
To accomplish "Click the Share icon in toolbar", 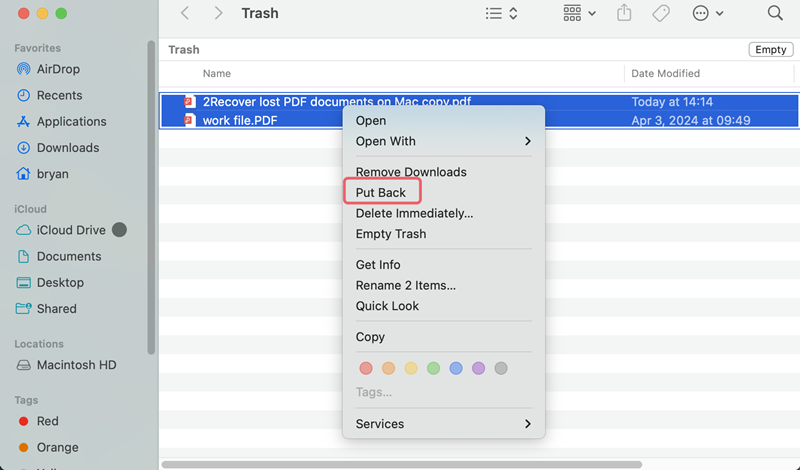I will coord(625,14).
